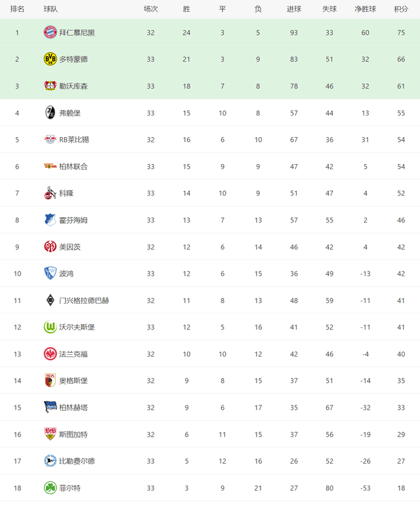The image size is (420, 532).
Task: Click the 进球 column header
Action: (294, 9)
